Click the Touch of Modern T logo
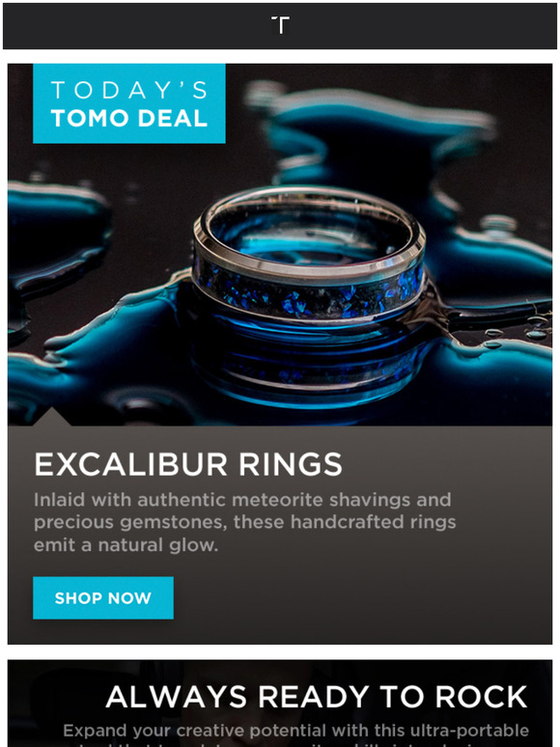Viewport: 560px width, 747px height. coord(280,25)
